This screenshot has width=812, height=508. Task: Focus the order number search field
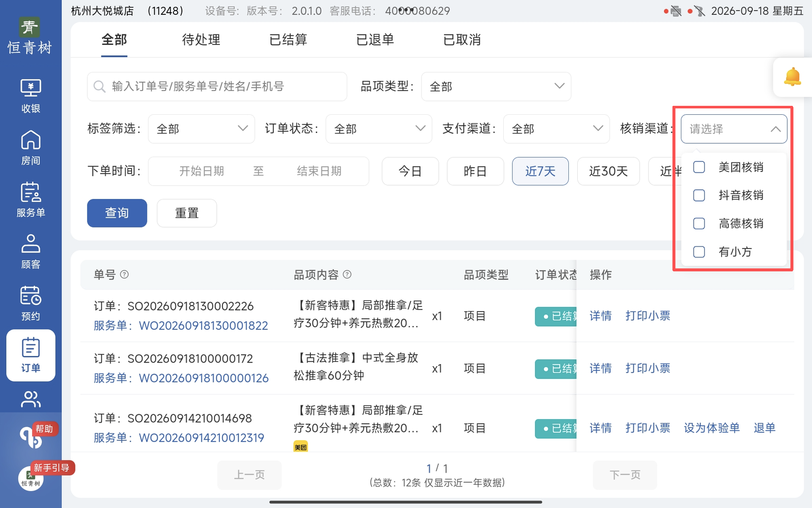(x=217, y=86)
